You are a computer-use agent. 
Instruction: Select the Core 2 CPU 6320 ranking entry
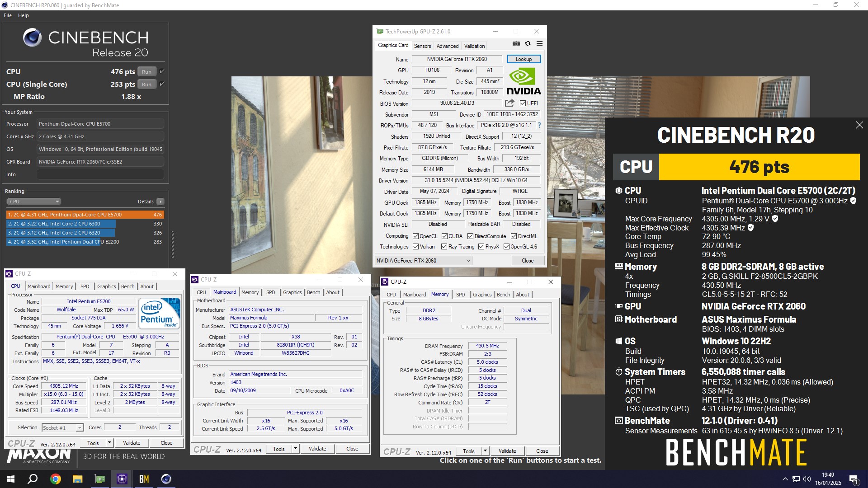tap(85, 233)
